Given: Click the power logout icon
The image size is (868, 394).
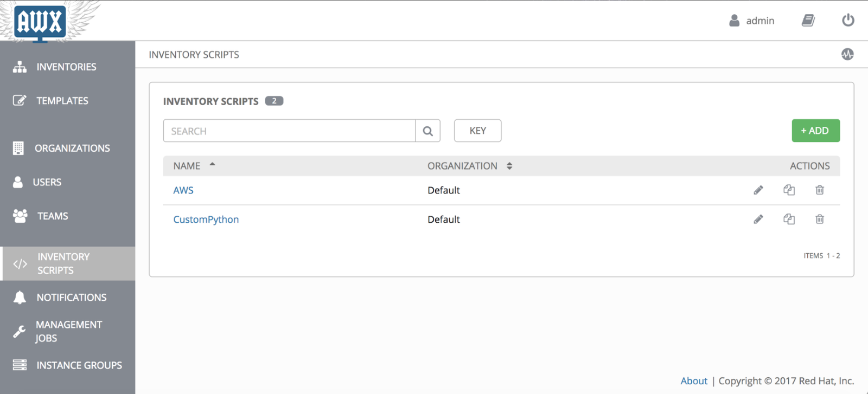Looking at the screenshot, I should (x=848, y=21).
